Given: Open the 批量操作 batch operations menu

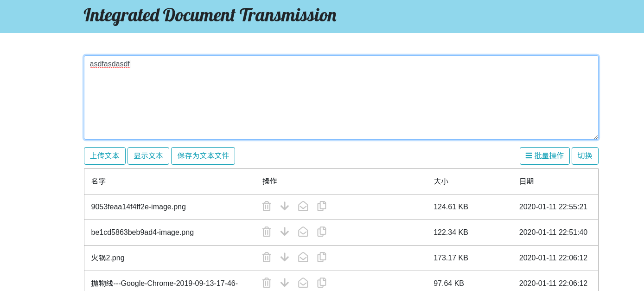Looking at the screenshot, I should [x=544, y=156].
